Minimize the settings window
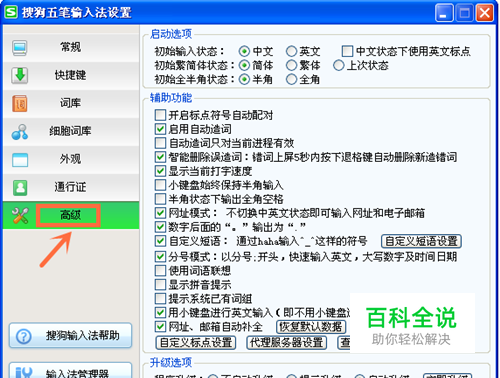Image resolution: width=500 pixels, height=378 pixels. pos(444,13)
